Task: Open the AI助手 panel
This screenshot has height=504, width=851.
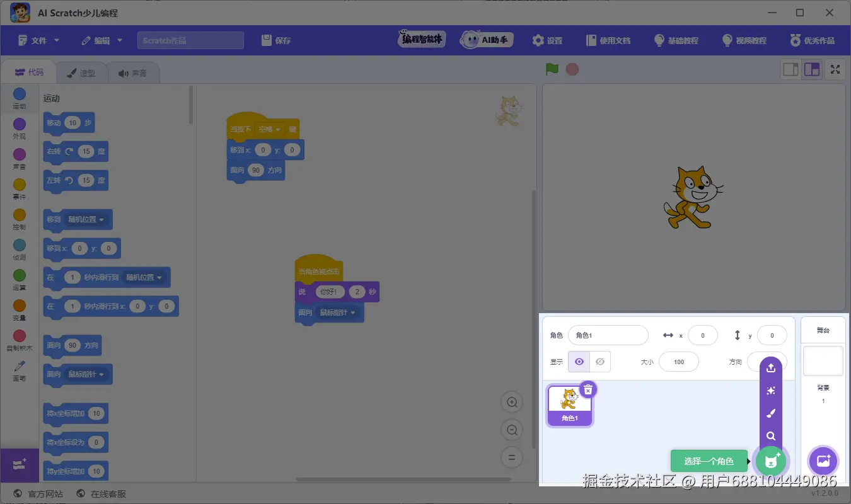Action: pos(487,40)
